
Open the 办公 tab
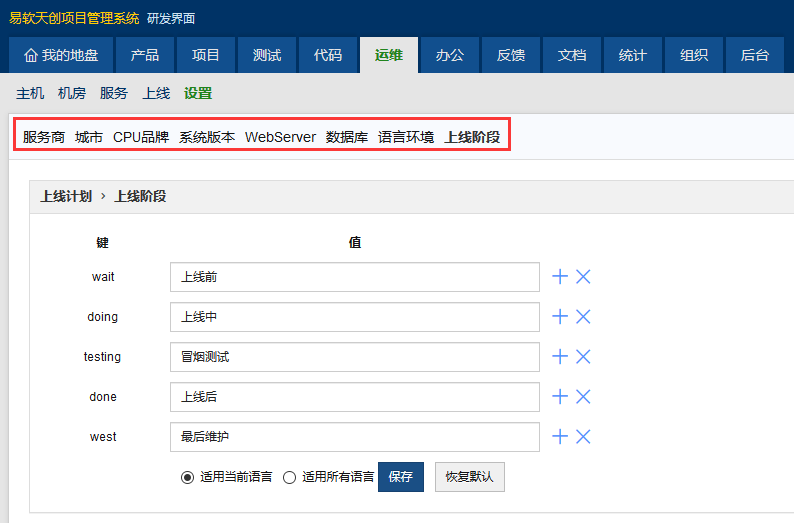coord(450,55)
